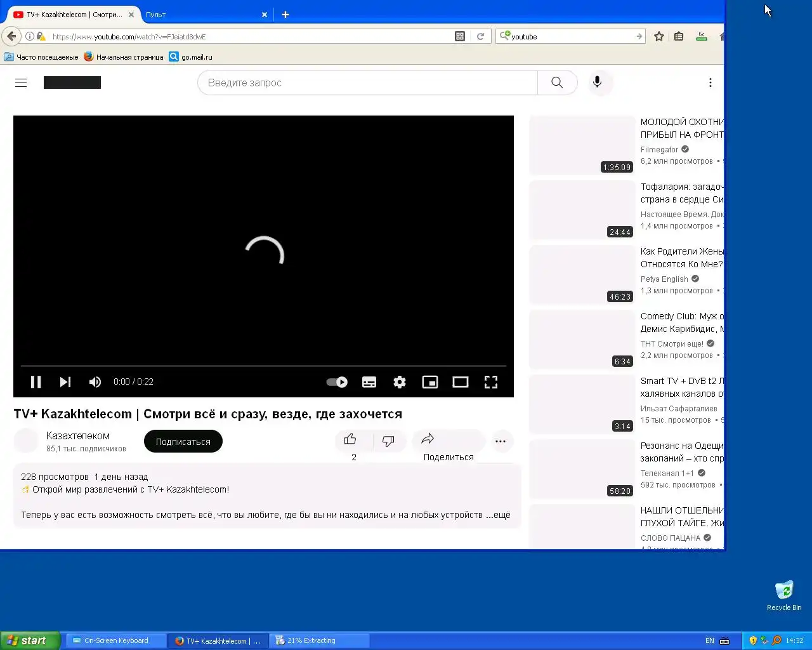Switch to On-Screen Keyboard taskbar item
Image resolution: width=812 pixels, height=650 pixels.
[x=116, y=640]
